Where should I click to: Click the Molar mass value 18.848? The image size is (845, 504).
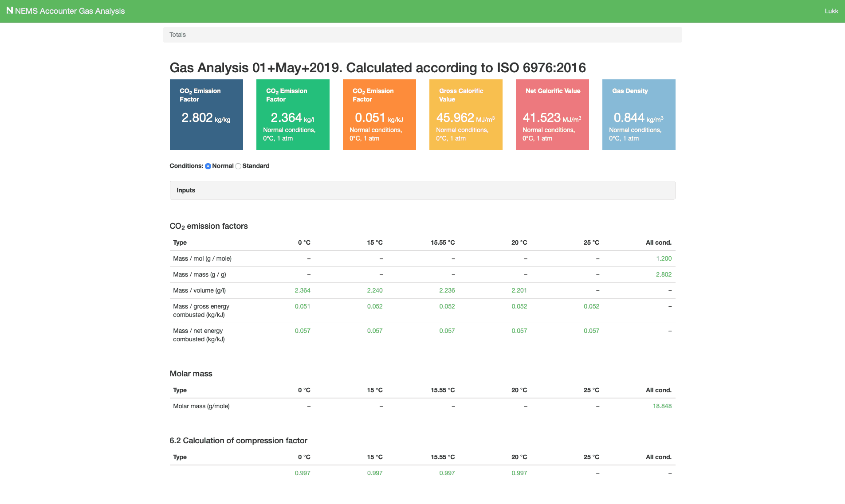click(x=662, y=406)
